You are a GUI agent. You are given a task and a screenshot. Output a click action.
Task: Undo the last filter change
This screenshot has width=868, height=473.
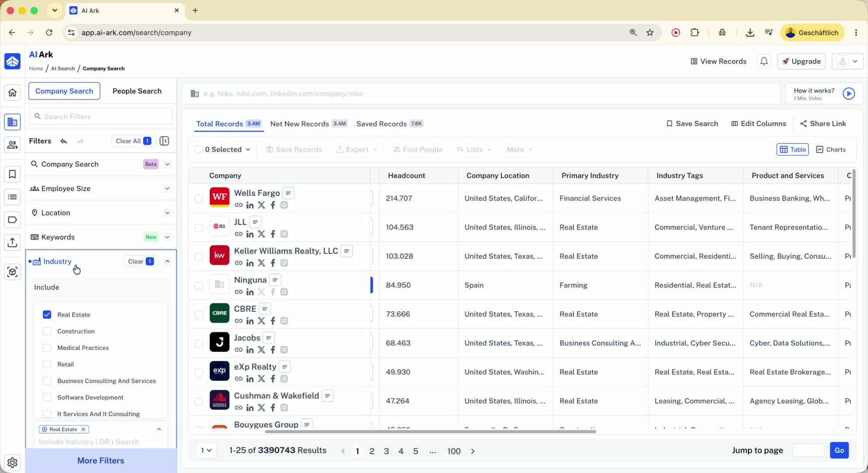click(x=64, y=141)
